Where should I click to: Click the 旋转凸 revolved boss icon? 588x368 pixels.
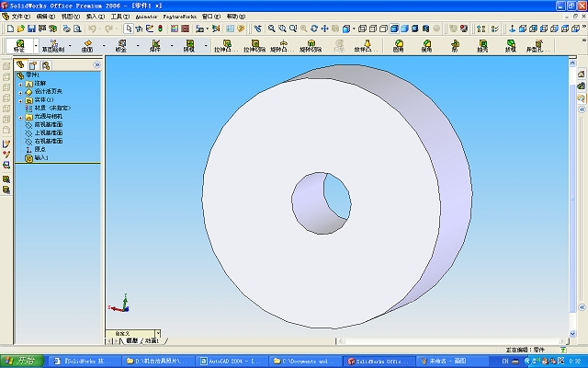pyautogui.click(x=283, y=46)
